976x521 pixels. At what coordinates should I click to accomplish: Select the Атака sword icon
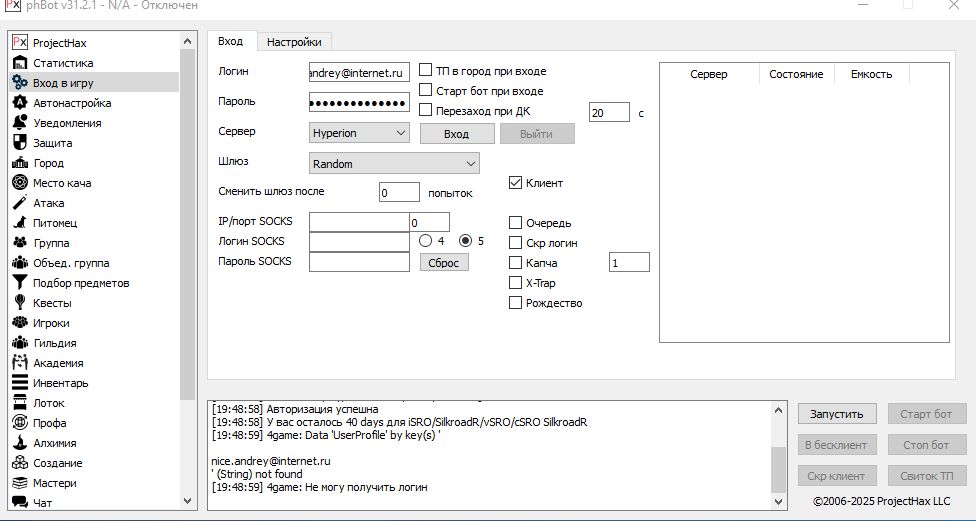[19, 203]
